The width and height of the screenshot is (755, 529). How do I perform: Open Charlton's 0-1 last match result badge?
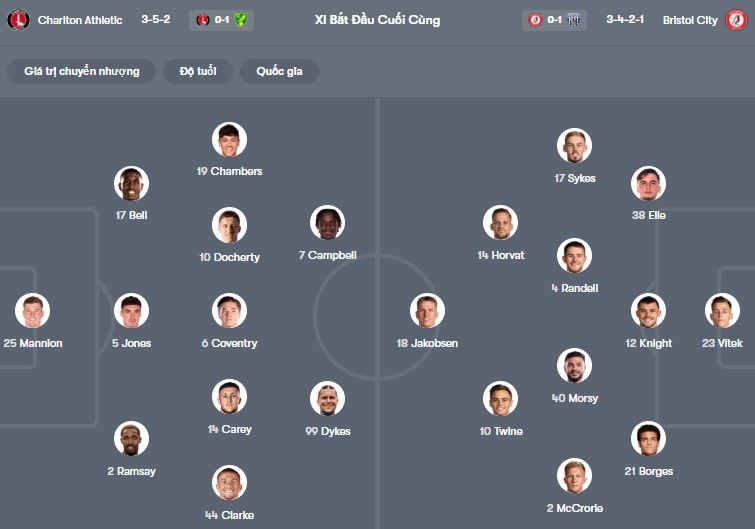coord(221,20)
